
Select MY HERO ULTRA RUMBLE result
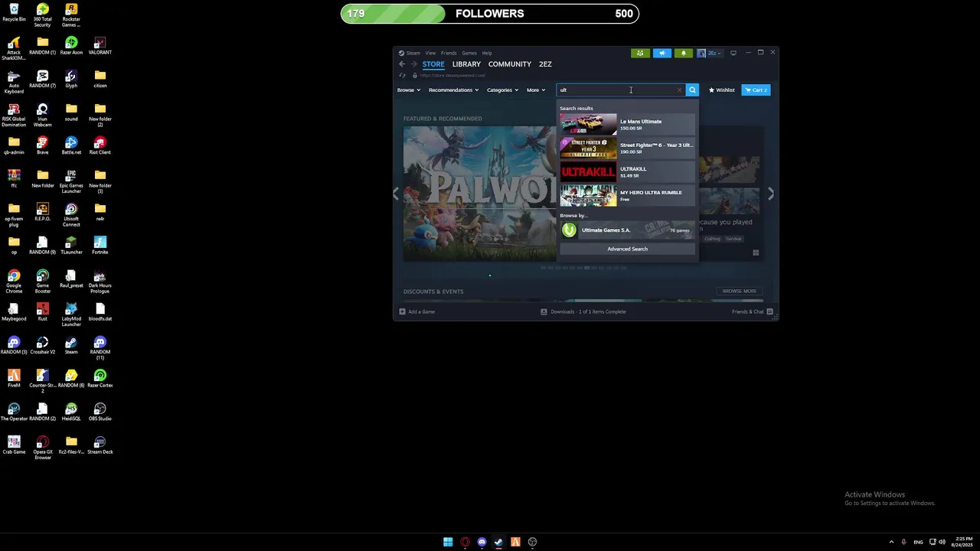tap(627, 195)
